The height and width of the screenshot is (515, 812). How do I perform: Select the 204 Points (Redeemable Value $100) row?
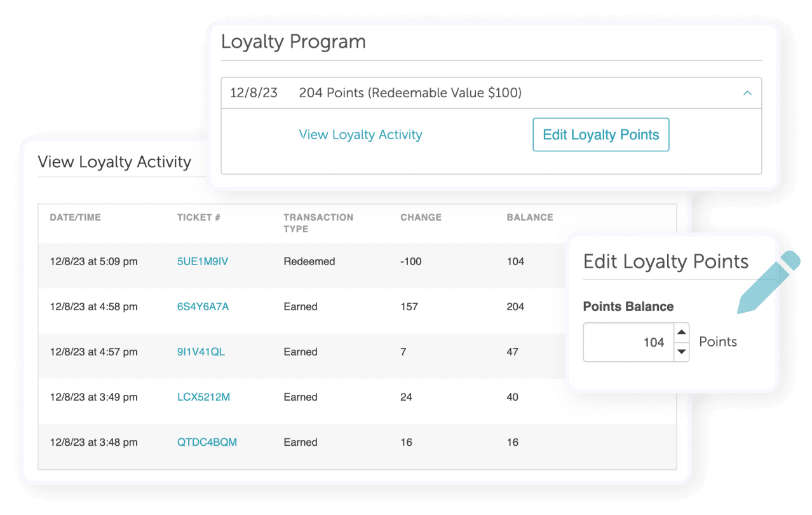point(491,93)
